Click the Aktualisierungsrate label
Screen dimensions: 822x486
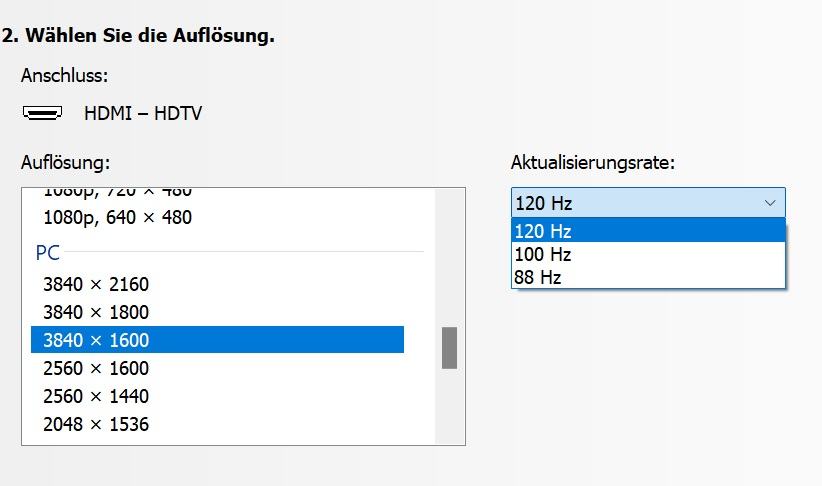[593, 162]
